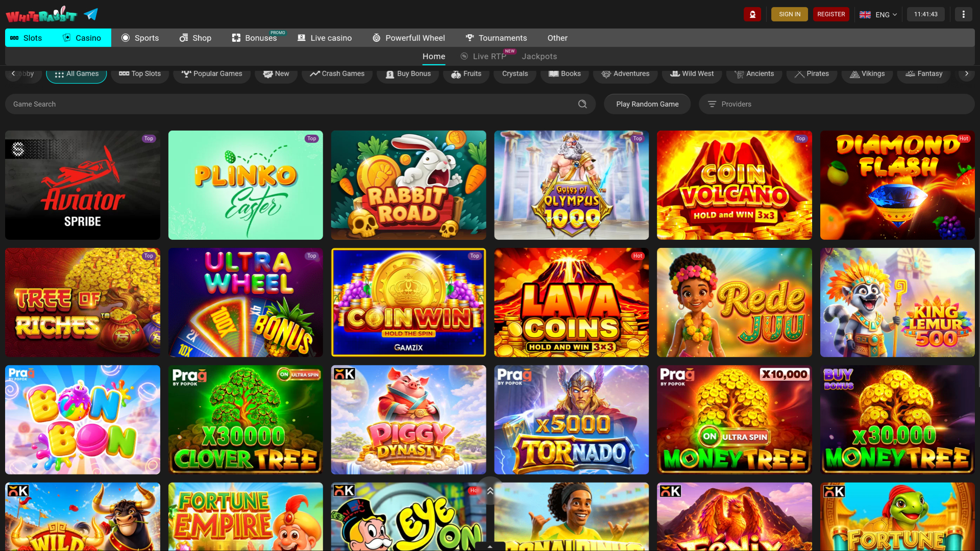
Task: Select the Wild West category
Action: point(692,74)
